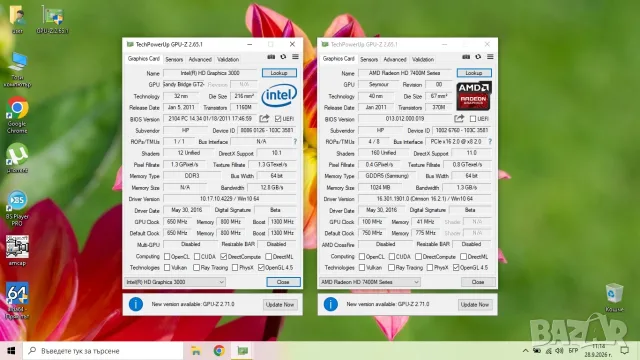
Task: Open the user folder desktop icon
Action: coord(17,20)
